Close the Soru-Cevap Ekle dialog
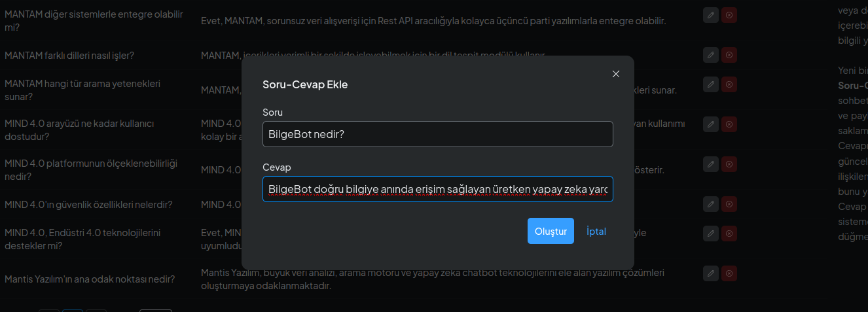Screen dimensions: 868x312 pyautogui.click(x=615, y=74)
